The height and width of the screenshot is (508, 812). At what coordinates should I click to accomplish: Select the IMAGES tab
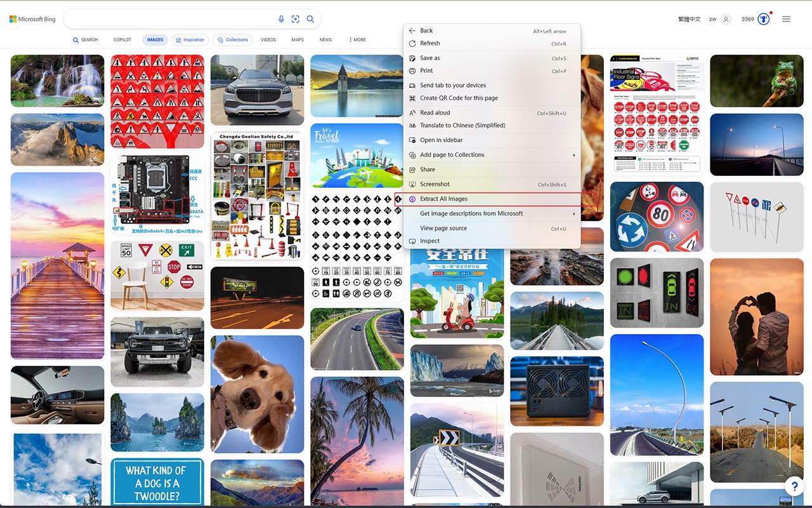(x=155, y=39)
